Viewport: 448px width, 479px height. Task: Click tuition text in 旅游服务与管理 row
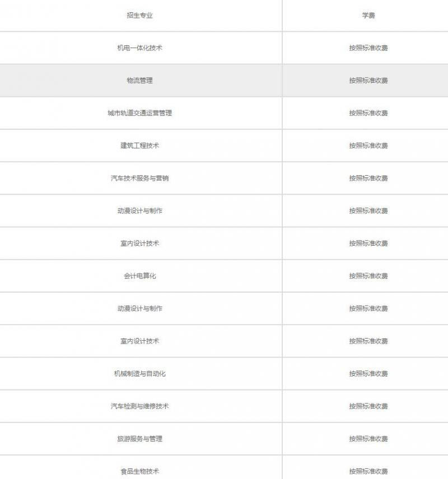(x=368, y=439)
